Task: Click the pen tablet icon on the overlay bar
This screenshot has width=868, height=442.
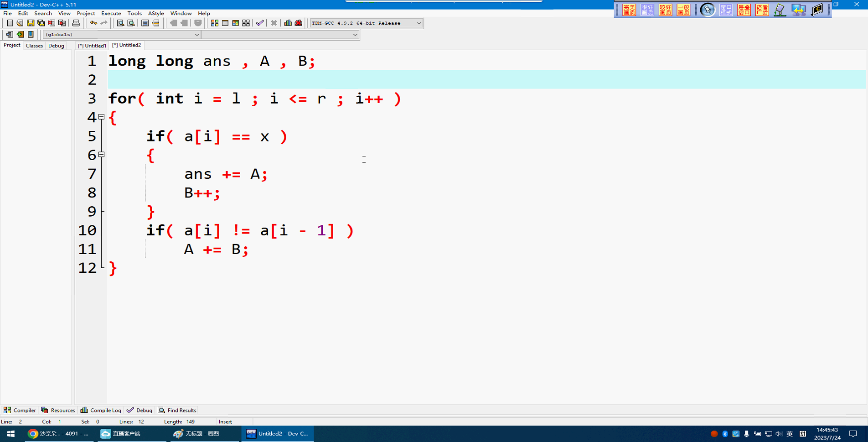Action: coord(780,10)
